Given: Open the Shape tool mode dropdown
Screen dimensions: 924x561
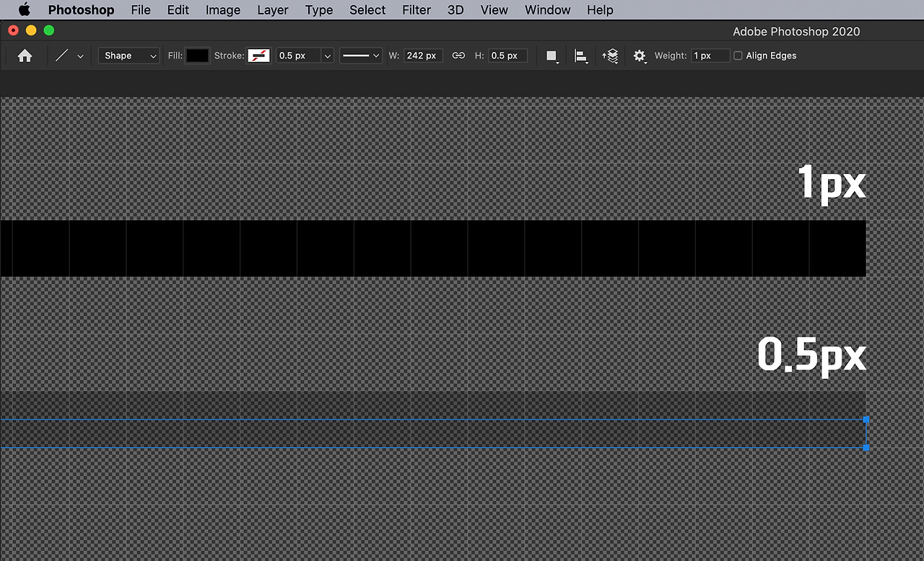Looking at the screenshot, I should pyautogui.click(x=128, y=56).
